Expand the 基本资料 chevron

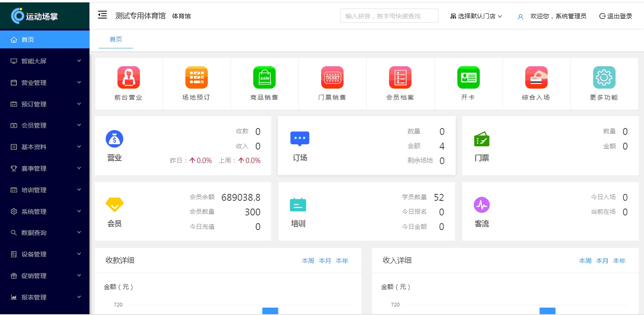(x=79, y=147)
